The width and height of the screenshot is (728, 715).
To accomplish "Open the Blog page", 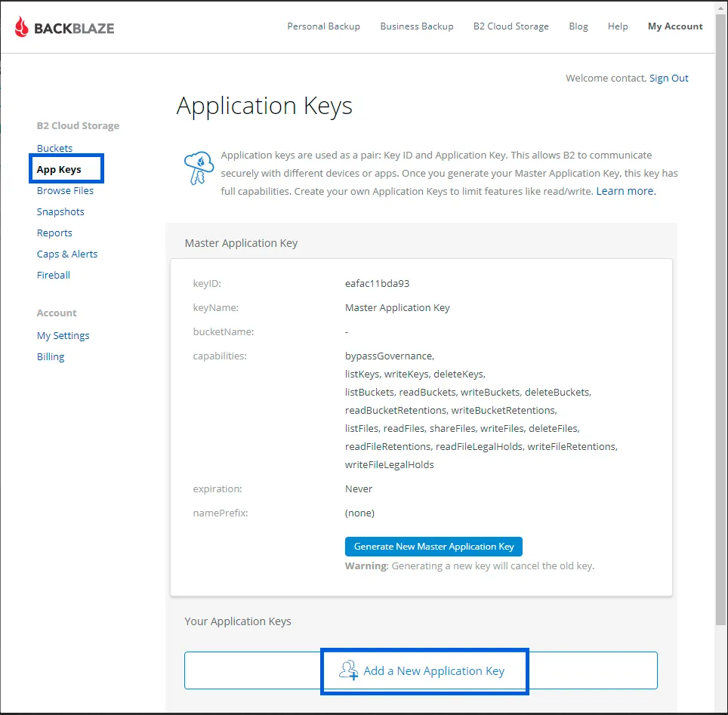I will [578, 26].
